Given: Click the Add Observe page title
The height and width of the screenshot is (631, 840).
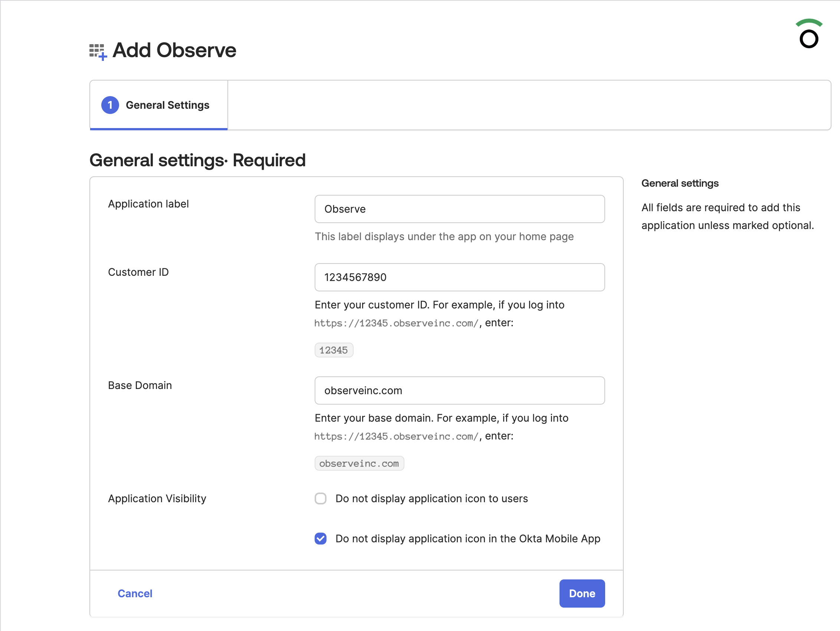Looking at the screenshot, I should click(x=174, y=50).
